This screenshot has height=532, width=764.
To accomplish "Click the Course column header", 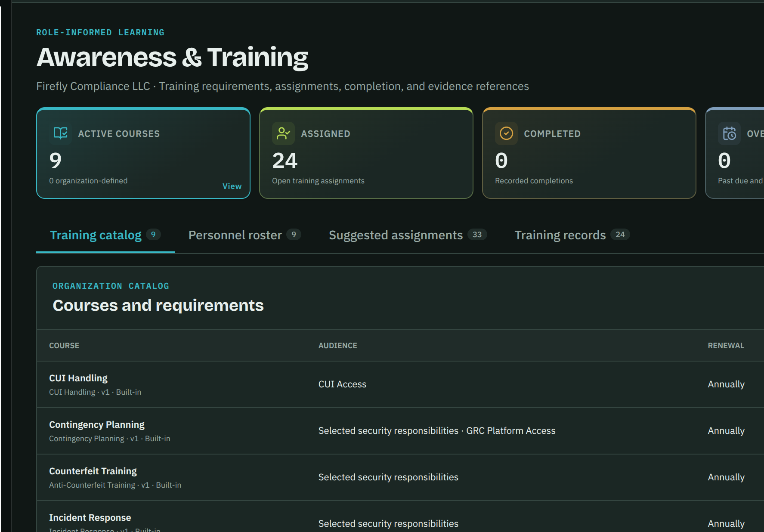I will point(64,346).
